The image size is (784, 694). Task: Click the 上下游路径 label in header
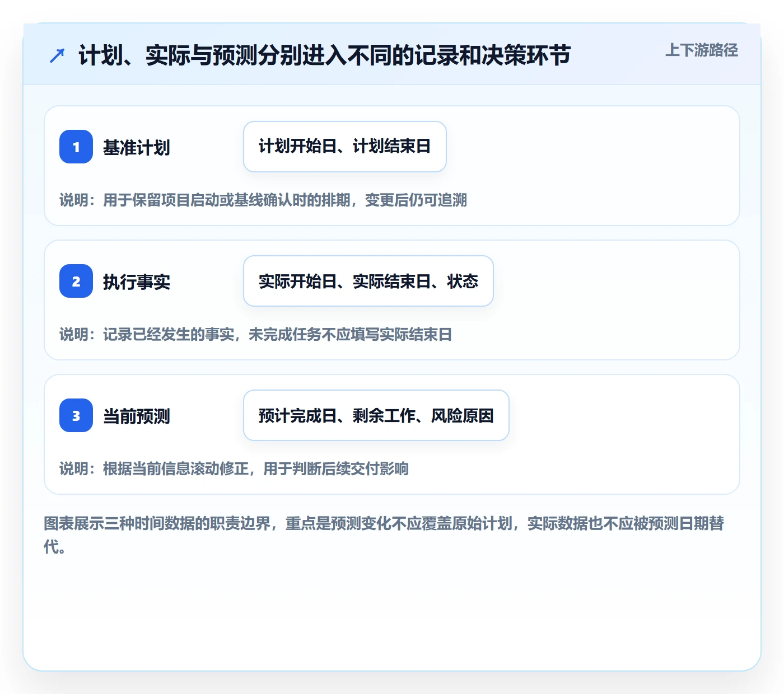701,50
